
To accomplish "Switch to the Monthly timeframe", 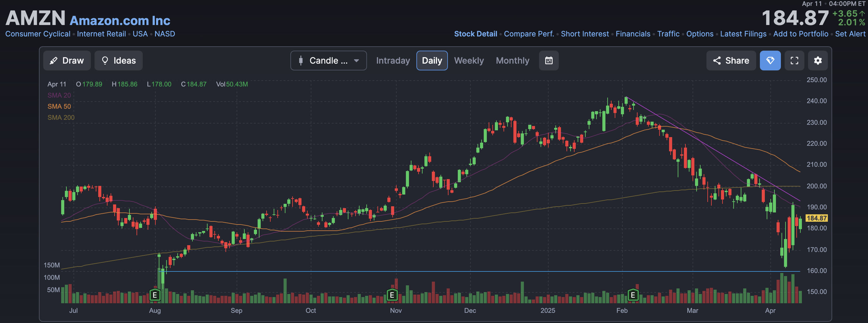I will tap(512, 61).
